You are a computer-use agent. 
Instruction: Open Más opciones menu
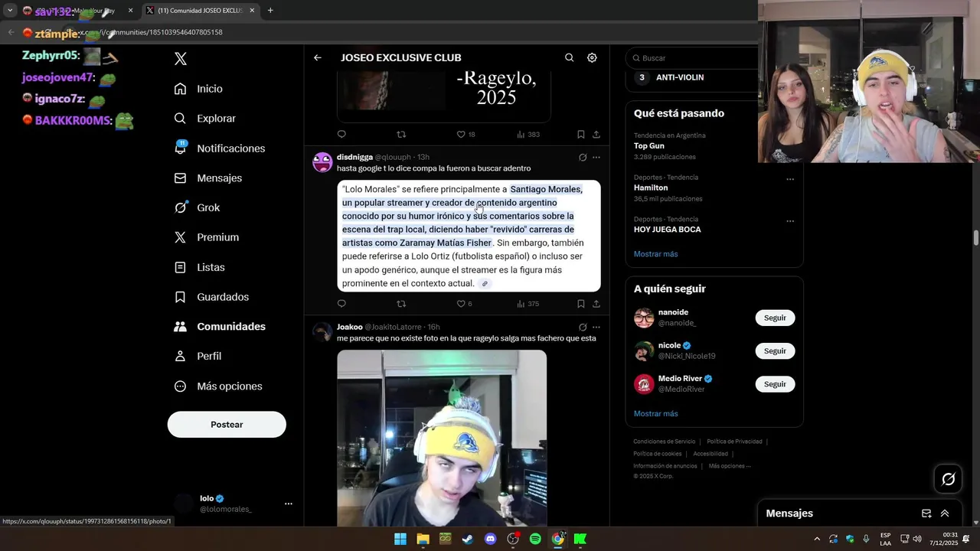217,386
